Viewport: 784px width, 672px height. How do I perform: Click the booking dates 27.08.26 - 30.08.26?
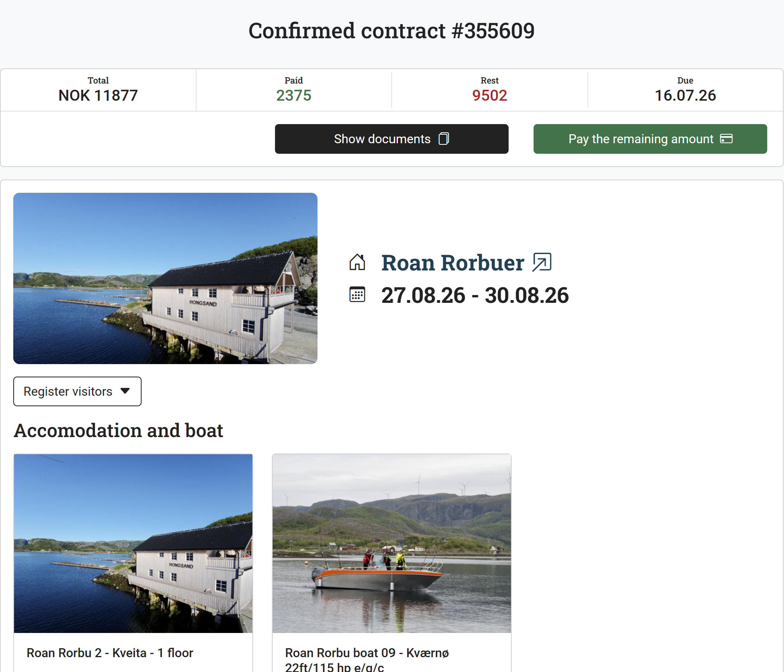point(475,295)
